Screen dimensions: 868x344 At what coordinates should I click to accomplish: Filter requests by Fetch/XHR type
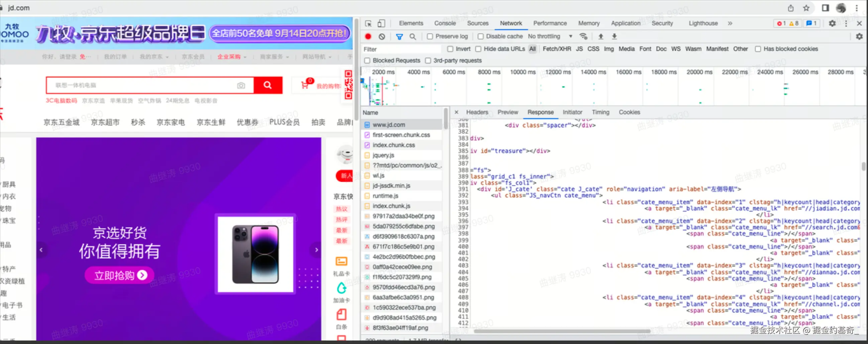(557, 49)
